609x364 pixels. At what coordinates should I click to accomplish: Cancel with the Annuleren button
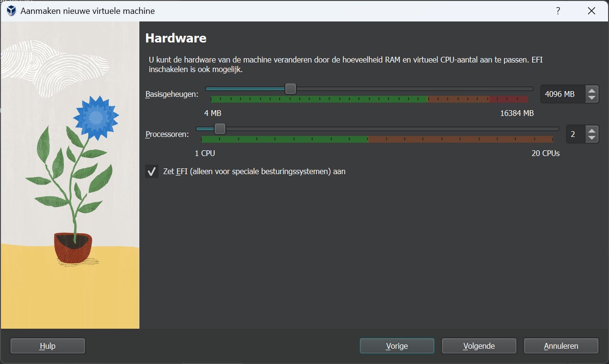[561, 346]
